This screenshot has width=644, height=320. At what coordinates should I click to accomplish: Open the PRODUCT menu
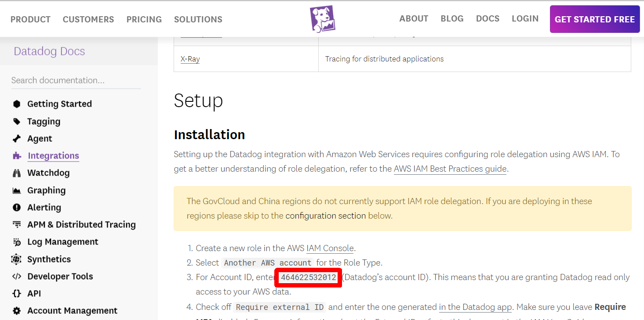pyautogui.click(x=30, y=19)
